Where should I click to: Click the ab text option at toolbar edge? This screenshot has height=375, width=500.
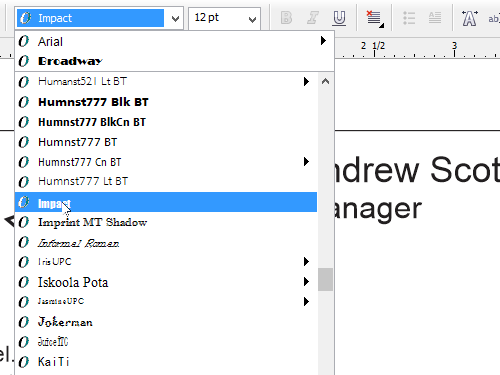tap(493, 19)
